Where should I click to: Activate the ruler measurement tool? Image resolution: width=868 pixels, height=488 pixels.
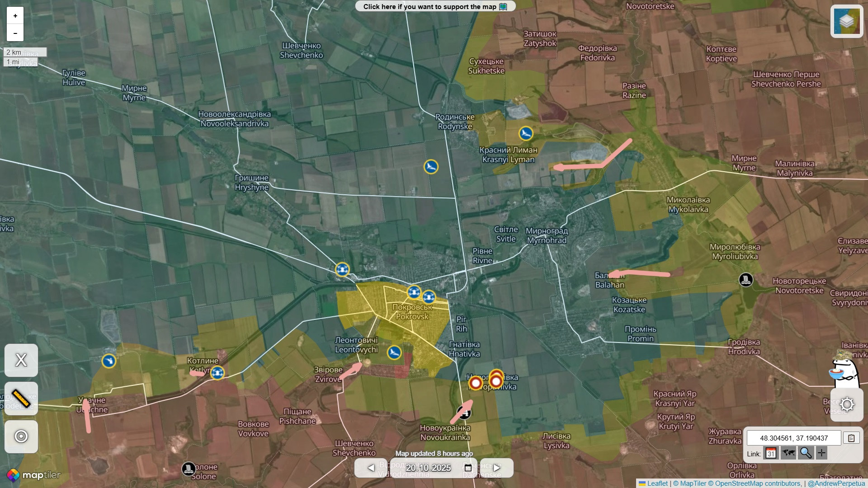tap(21, 399)
